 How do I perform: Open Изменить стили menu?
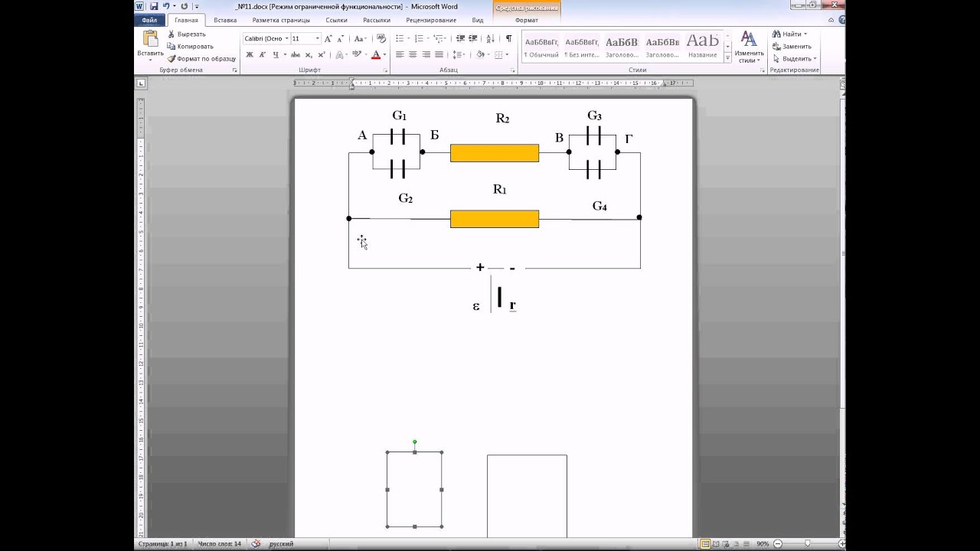[x=749, y=47]
